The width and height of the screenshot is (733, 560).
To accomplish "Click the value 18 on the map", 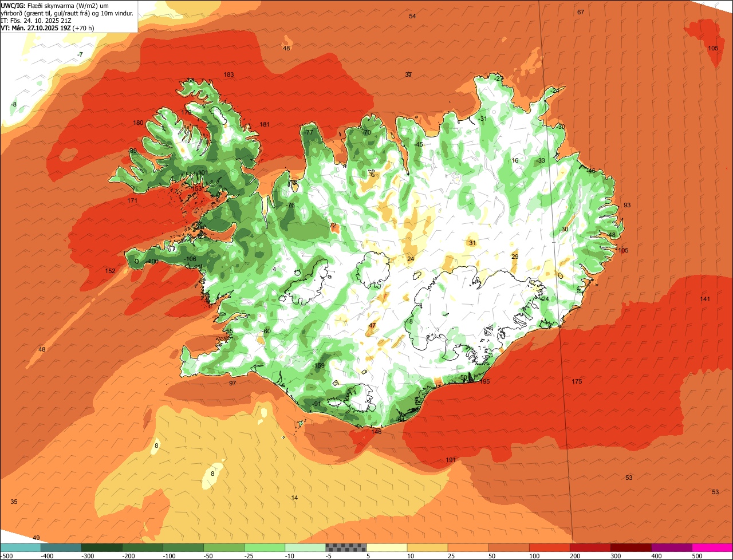I will click(x=409, y=322).
